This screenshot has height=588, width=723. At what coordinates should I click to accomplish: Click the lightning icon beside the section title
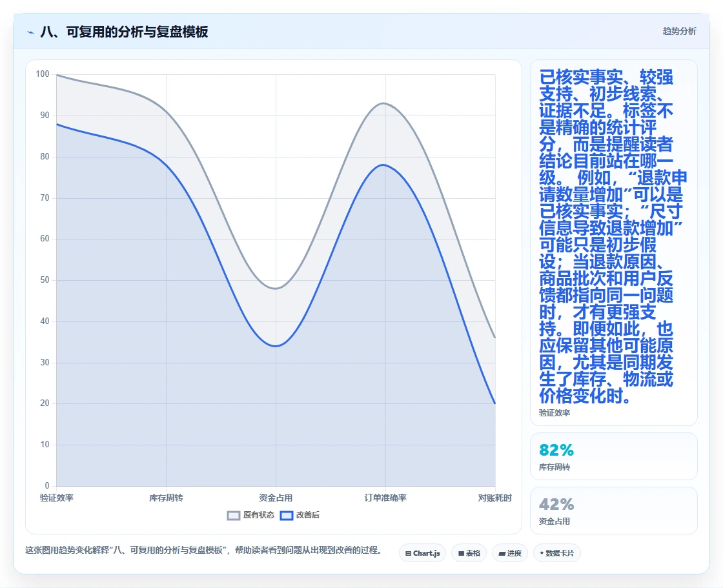(x=31, y=32)
